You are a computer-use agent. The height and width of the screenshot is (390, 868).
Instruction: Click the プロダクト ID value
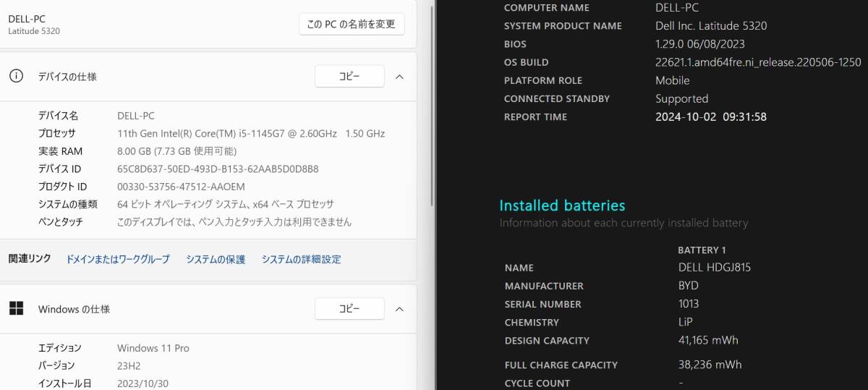tap(181, 187)
